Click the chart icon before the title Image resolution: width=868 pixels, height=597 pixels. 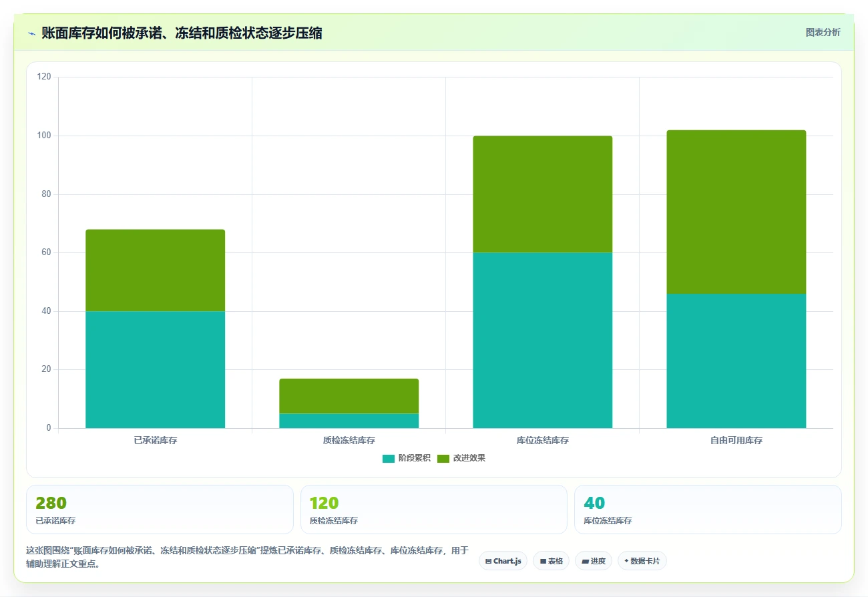(x=31, y=33)
